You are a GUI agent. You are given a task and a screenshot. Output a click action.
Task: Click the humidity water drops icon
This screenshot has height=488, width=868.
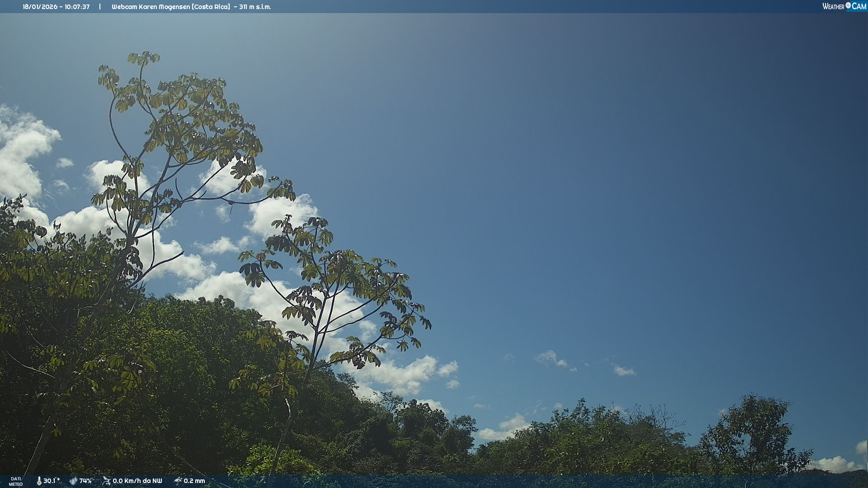coord(73,481)
